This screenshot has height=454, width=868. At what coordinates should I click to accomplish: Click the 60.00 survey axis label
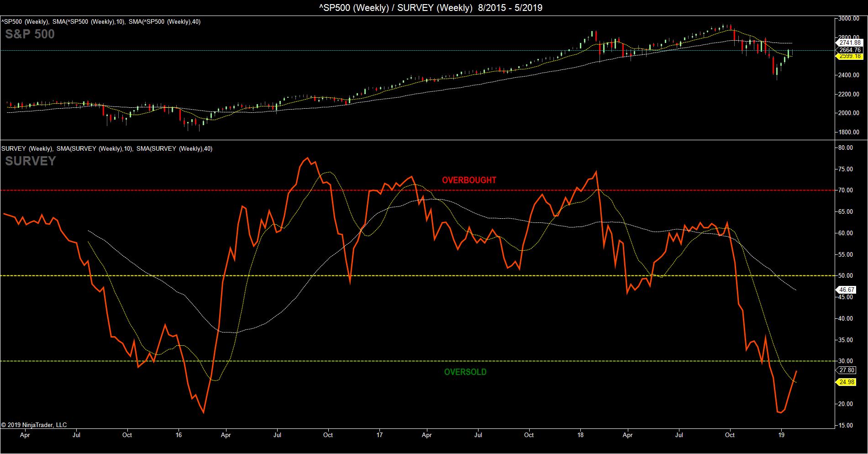(x=846, y=233)
